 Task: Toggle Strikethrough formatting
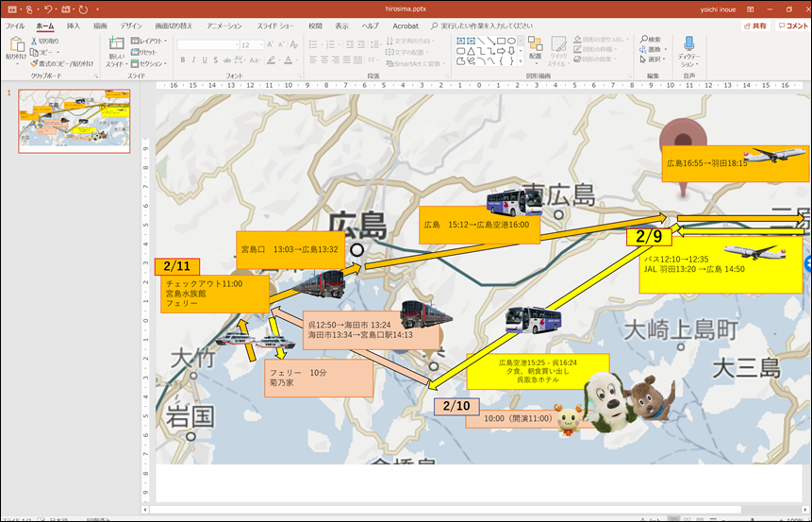(x=227, y=60)
